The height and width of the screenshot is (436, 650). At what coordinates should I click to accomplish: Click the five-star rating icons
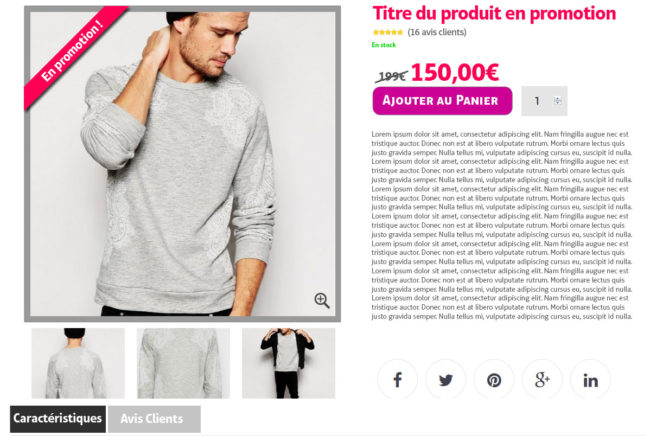(388, 32)
